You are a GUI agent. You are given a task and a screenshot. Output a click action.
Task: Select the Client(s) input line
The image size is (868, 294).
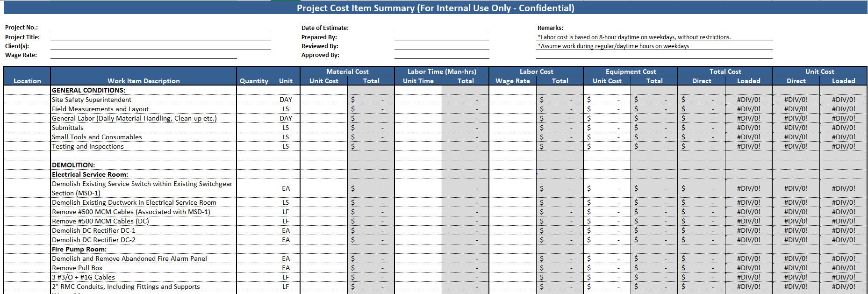[x=161, y=46]
